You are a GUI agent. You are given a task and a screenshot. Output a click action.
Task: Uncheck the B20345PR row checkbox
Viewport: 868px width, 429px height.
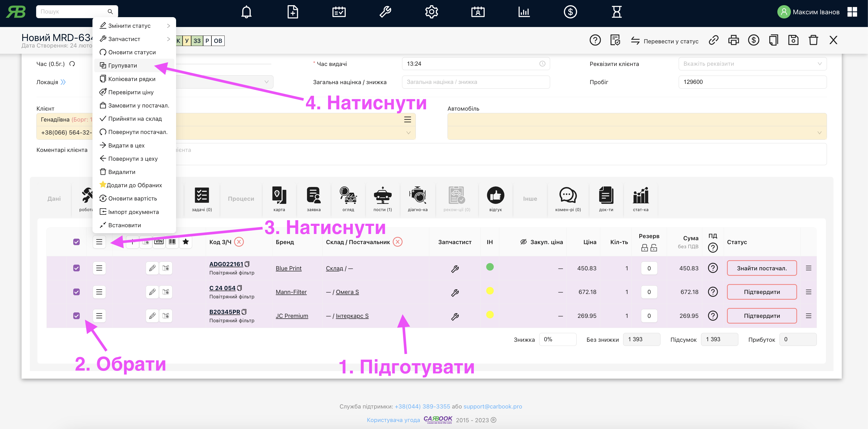[77, 316]
